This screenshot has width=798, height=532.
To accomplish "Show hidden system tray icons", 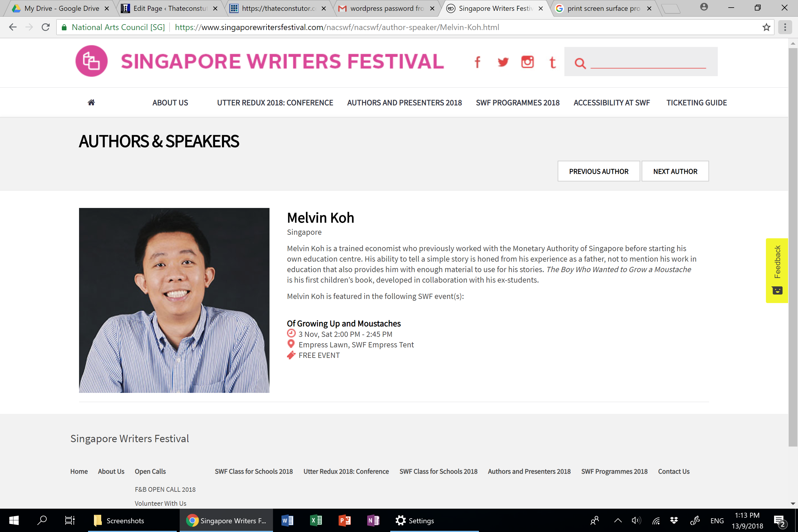I will pos(618,520).
